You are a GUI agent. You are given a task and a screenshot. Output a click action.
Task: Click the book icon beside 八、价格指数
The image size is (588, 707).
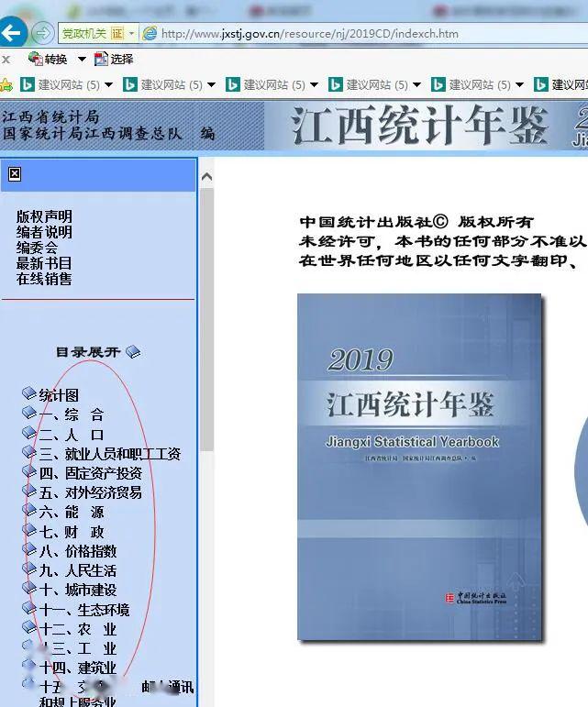29,549
